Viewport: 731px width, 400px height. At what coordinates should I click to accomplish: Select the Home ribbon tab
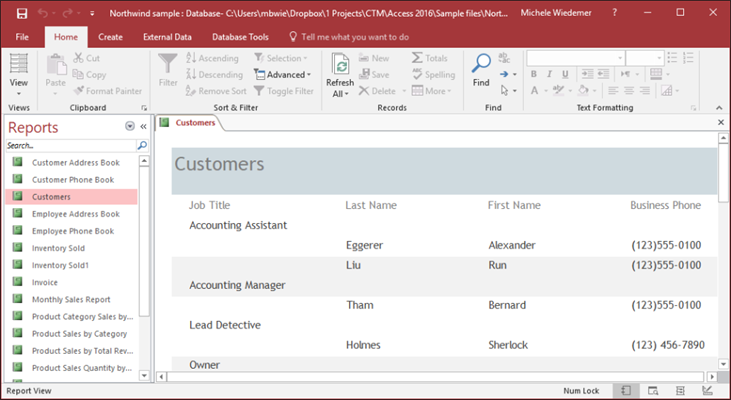66,37
